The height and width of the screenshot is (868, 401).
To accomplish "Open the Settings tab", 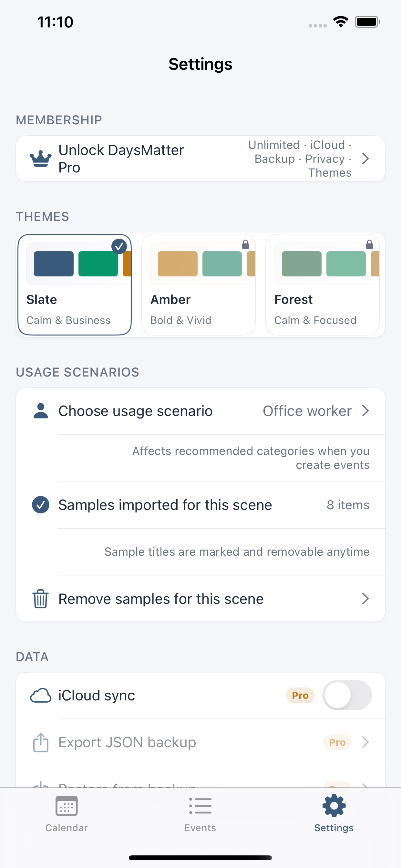I will pyautogui.click(x=334, y=814).
